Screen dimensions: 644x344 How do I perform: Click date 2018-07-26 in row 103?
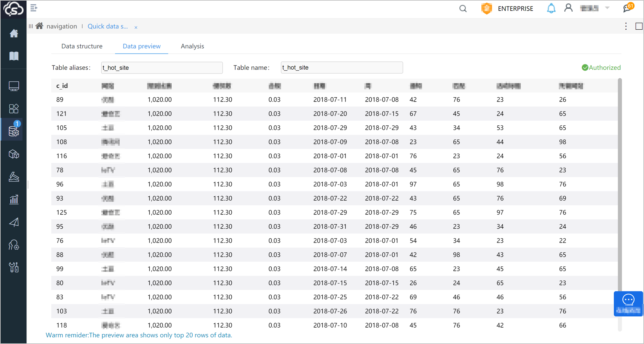(330, 311)
